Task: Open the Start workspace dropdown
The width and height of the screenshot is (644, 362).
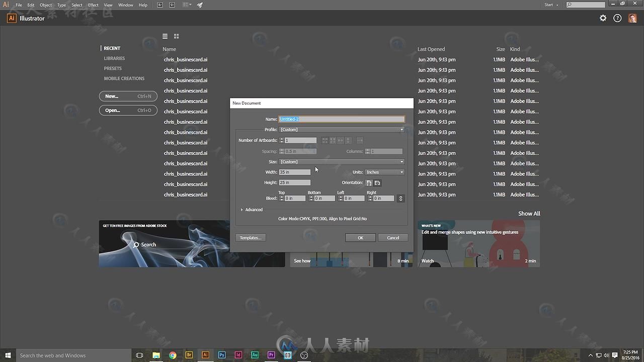Action: point(552,5)
